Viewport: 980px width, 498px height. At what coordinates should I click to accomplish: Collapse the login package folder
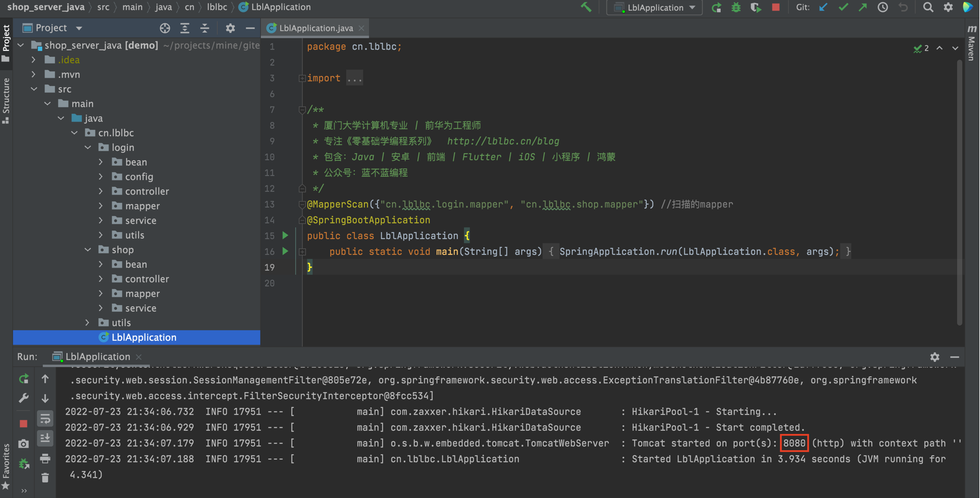(88, 148)
